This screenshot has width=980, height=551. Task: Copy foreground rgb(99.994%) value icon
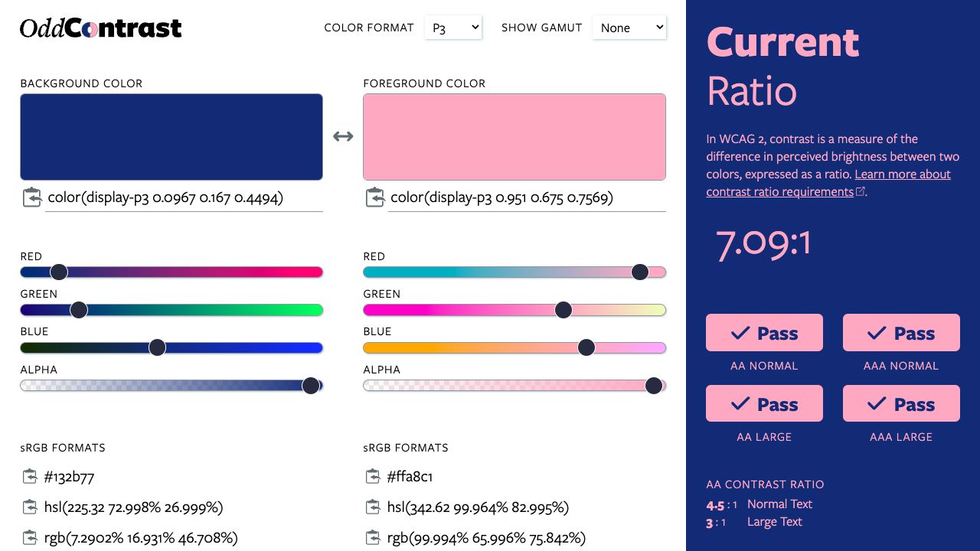pos(373,537)
